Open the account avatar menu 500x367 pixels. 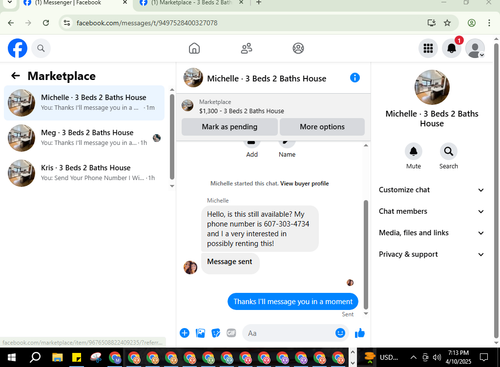(x=475, y=48)
